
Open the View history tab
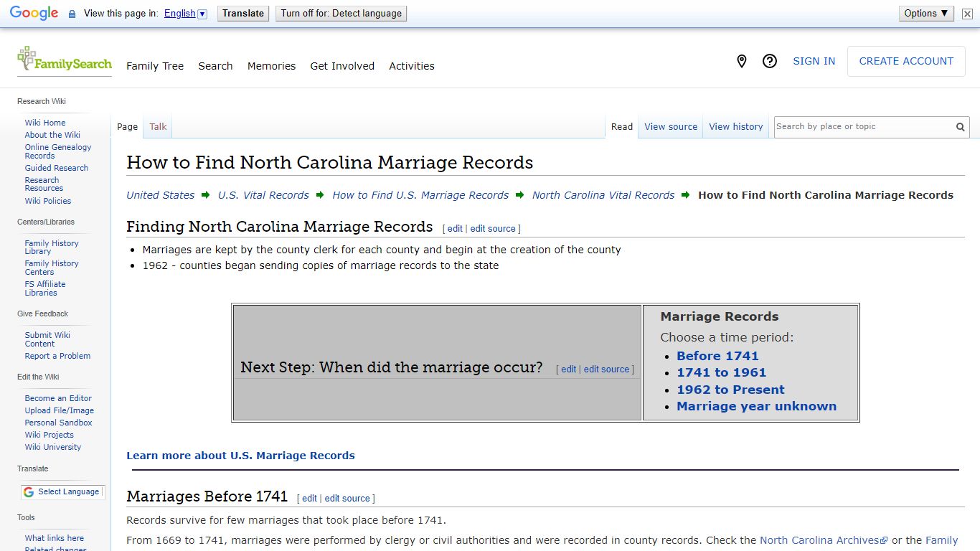(x=735, y=126)
